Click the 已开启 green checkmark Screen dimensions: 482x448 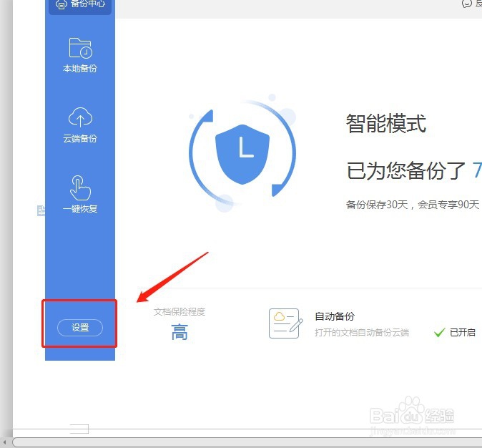pos(439,332)
